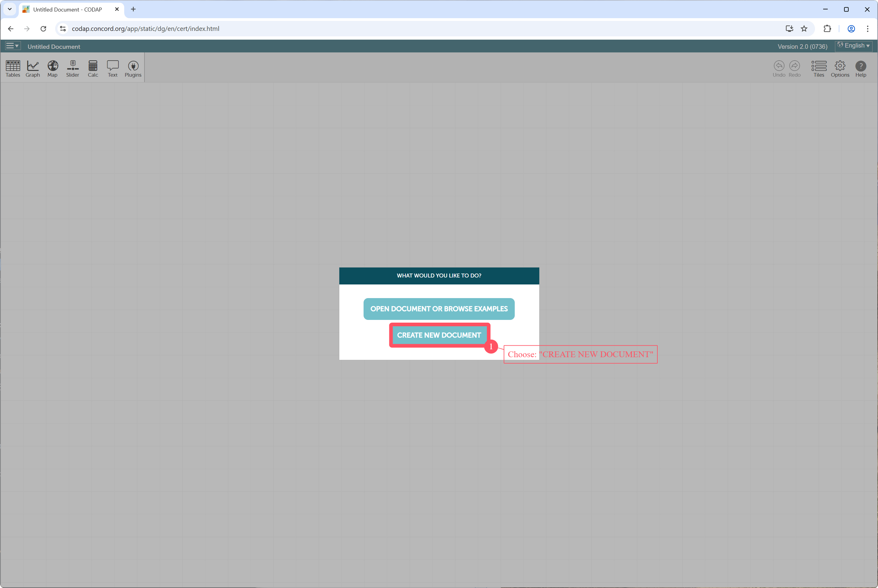Viewport: 878px width, 588px height.
Task: Go forward in browser history
Action: [27, 28]
